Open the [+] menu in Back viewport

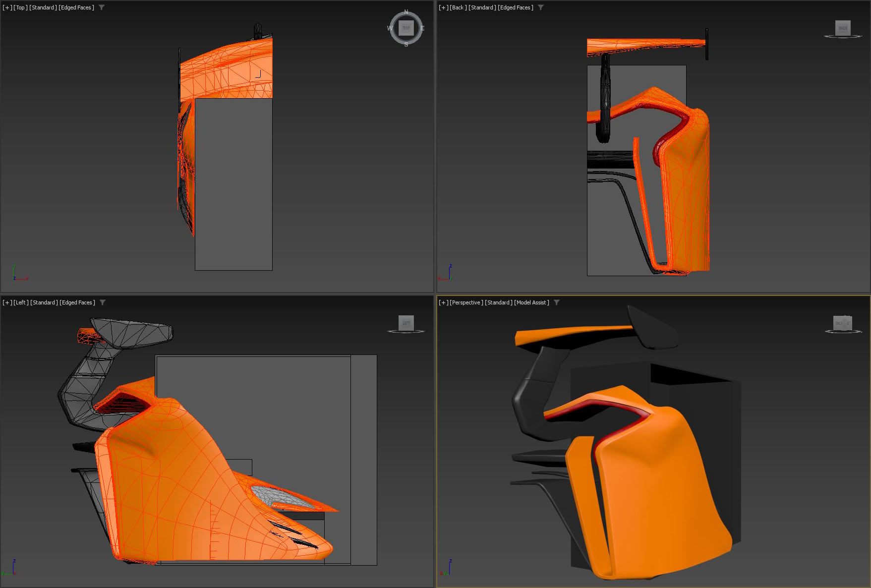click(443, 7)
